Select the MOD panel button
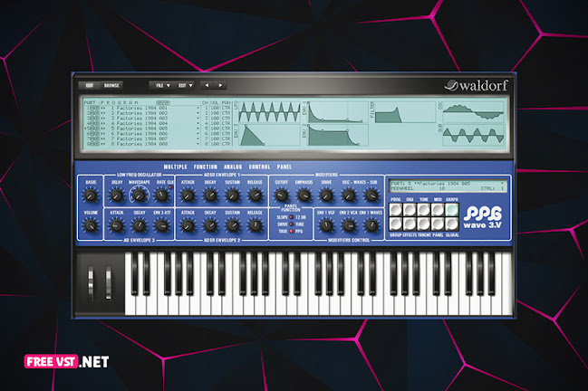The width and height of the screenshot is (588, 391). pos(438,210)
